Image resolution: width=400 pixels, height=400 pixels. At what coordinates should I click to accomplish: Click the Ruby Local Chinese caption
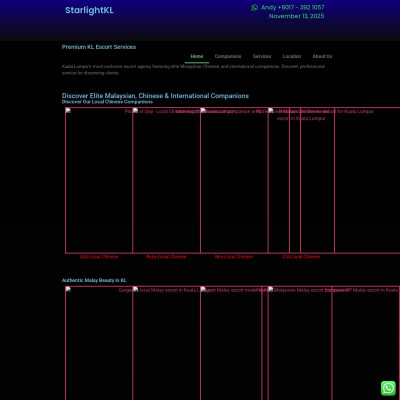tap(166, 257)
